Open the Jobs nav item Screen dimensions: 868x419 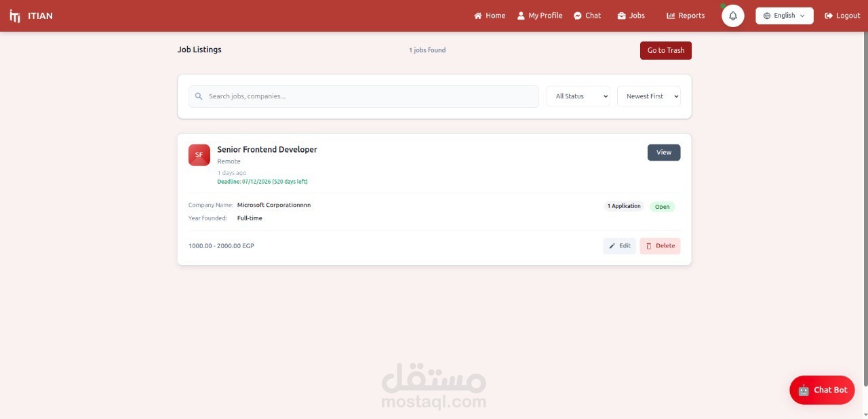(631, 16)
